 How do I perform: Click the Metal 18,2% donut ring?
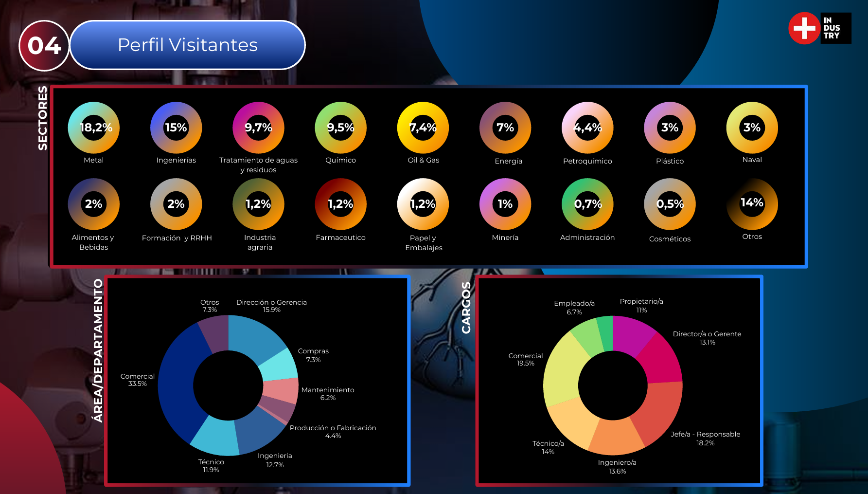(x=93, y=128)
